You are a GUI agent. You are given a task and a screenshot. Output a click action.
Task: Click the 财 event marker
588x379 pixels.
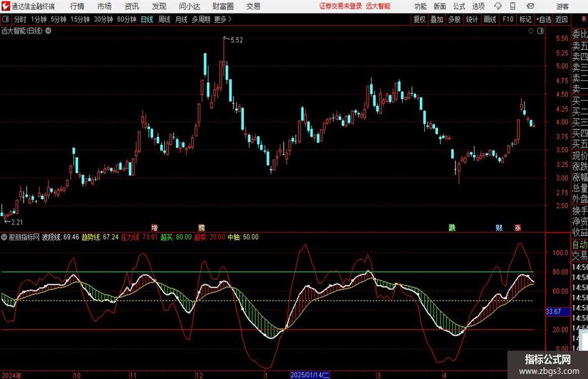pos(499,228)
